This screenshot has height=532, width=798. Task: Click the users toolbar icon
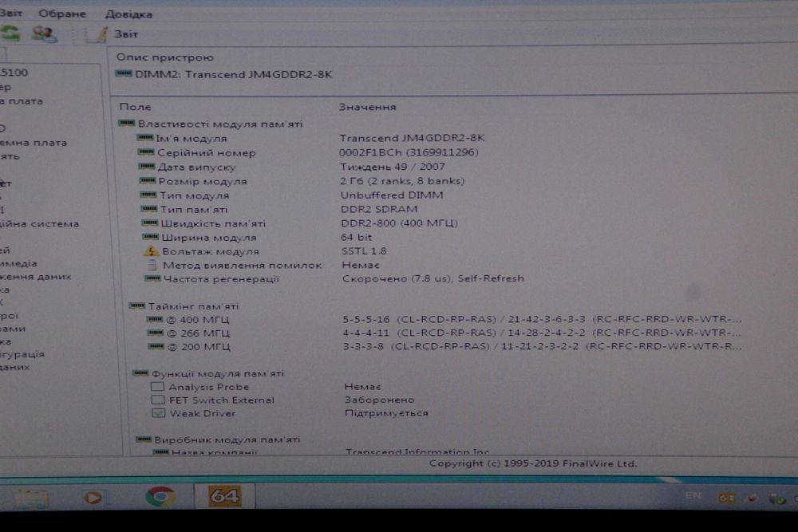tap(44, 34)
